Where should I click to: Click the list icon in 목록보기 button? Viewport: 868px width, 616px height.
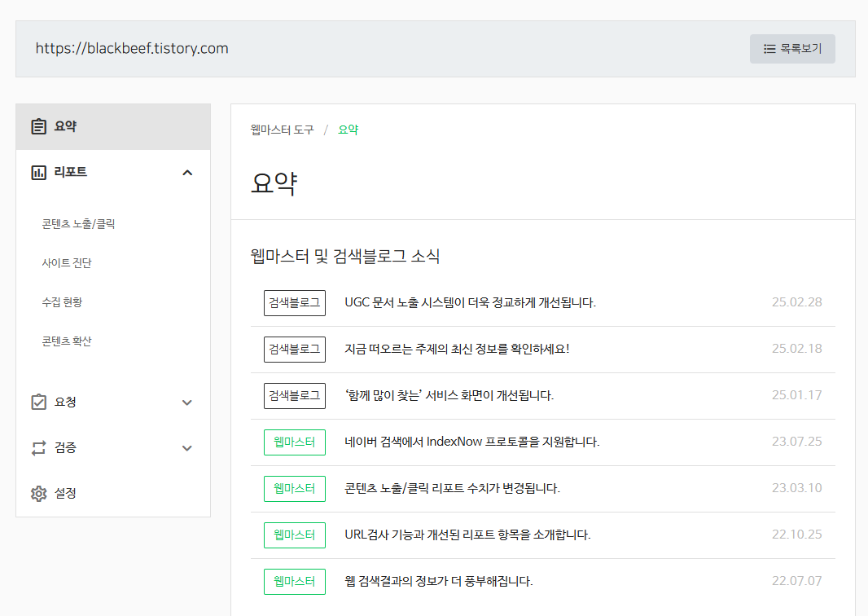769,49
